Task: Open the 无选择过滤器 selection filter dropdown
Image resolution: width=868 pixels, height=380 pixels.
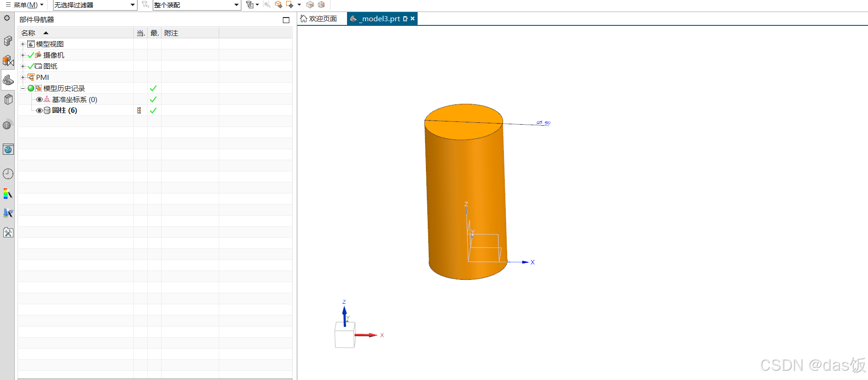Action: click(95, 5)
